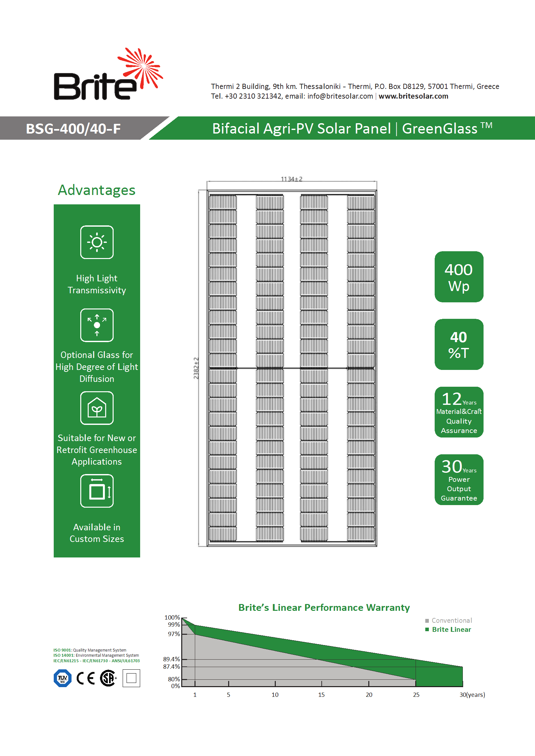Click the 12 Years Quality Assurance badge

coord(459,412)
